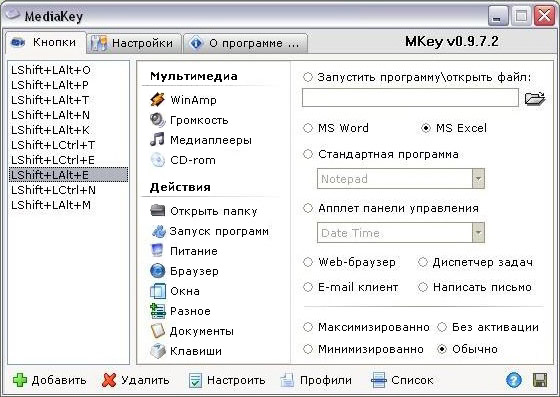Viewport: 560px width, 397px height.
Task: Select Апплет панели управления radio button
Action: tap(308, 208)
